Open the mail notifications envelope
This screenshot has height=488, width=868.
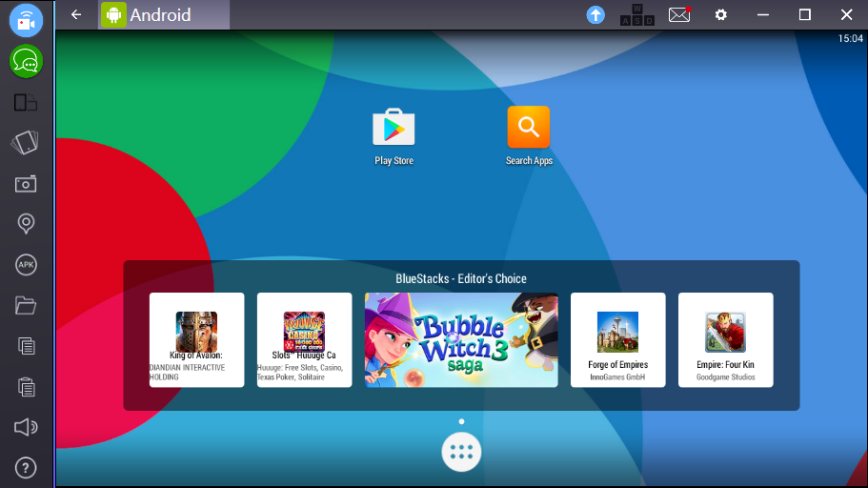[x=678, y=14]
